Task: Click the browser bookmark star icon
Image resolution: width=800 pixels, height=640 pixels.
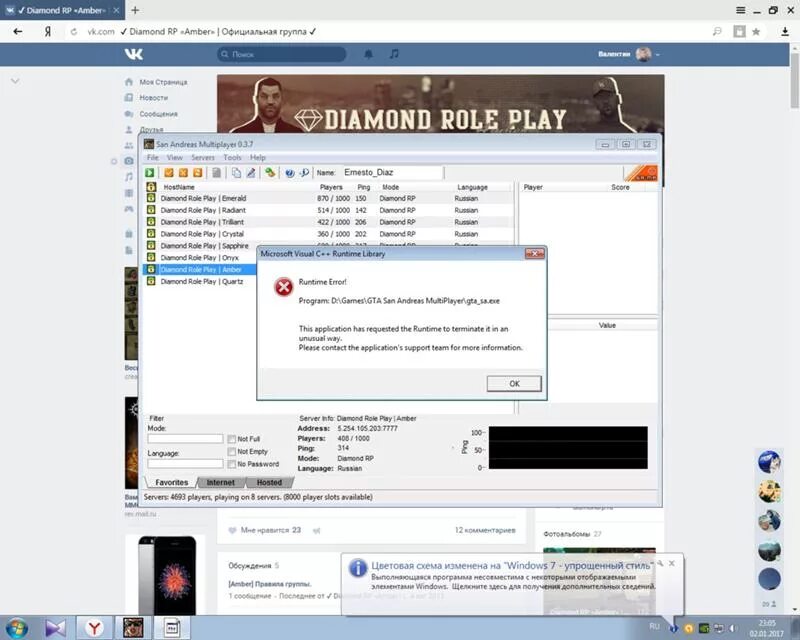Action: (756, 32)
